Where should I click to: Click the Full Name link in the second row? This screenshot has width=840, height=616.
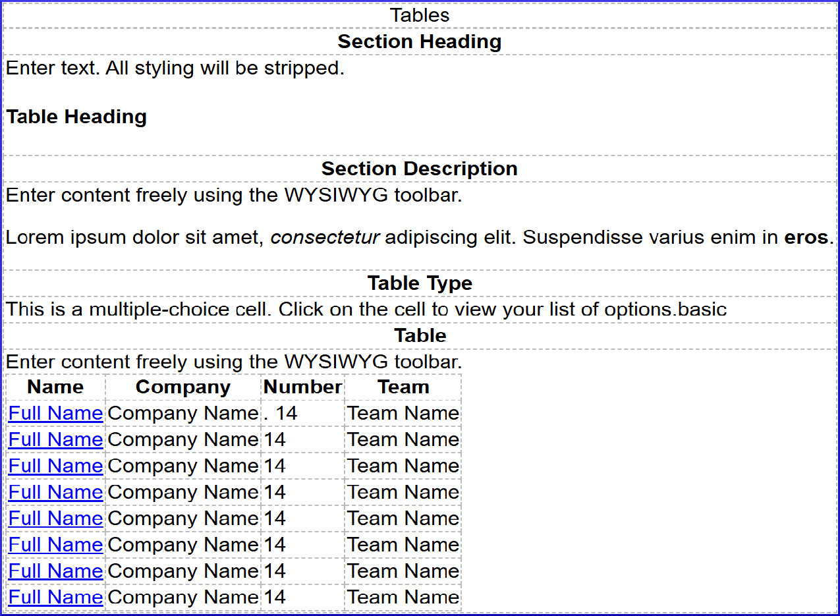(x=55, y=439)
